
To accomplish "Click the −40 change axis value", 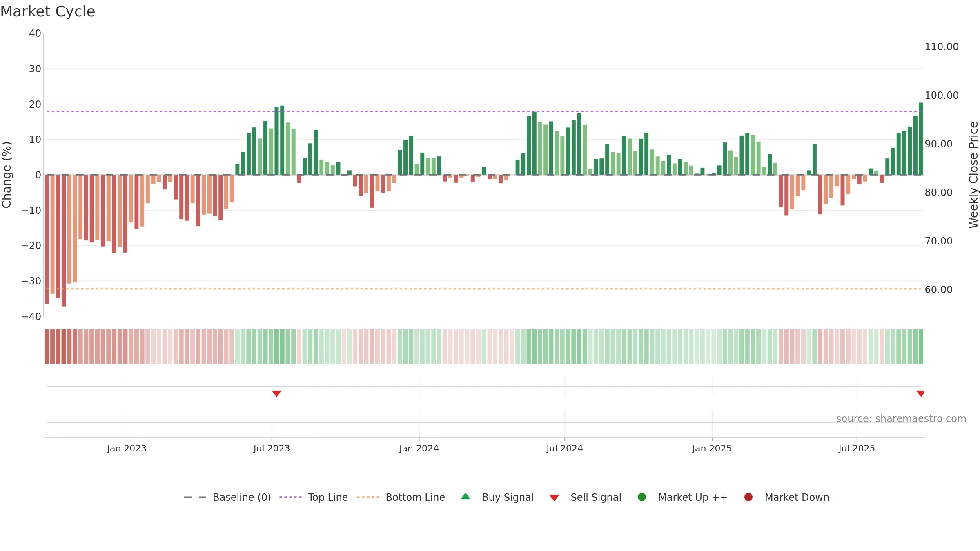I will tap(31, 316).
